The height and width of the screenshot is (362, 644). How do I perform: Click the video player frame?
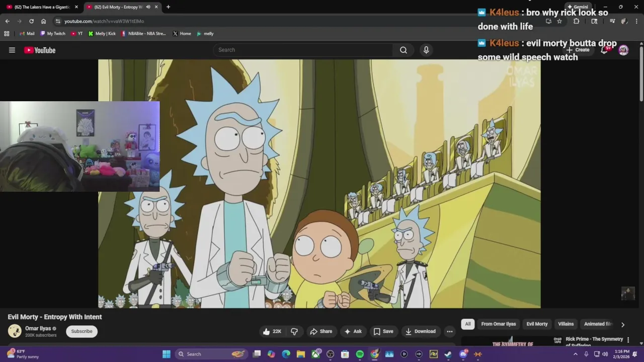click(319, 184)
